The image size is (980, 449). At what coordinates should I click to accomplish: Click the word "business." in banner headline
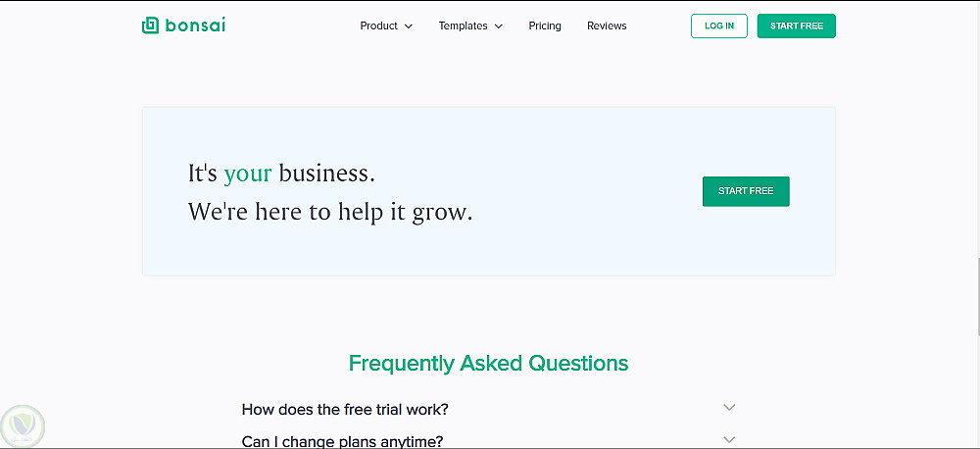pos(326,174)
